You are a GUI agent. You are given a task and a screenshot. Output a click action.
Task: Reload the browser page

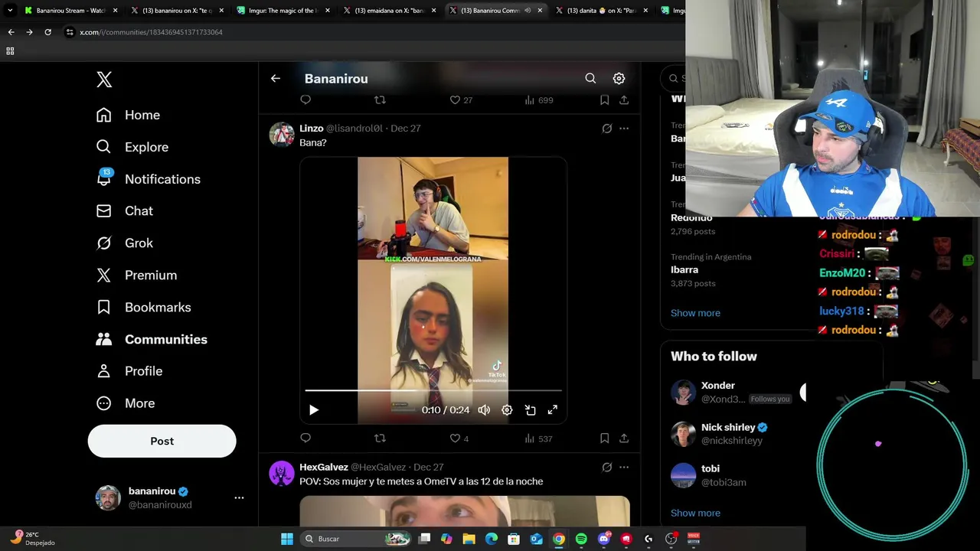[47, 32]
